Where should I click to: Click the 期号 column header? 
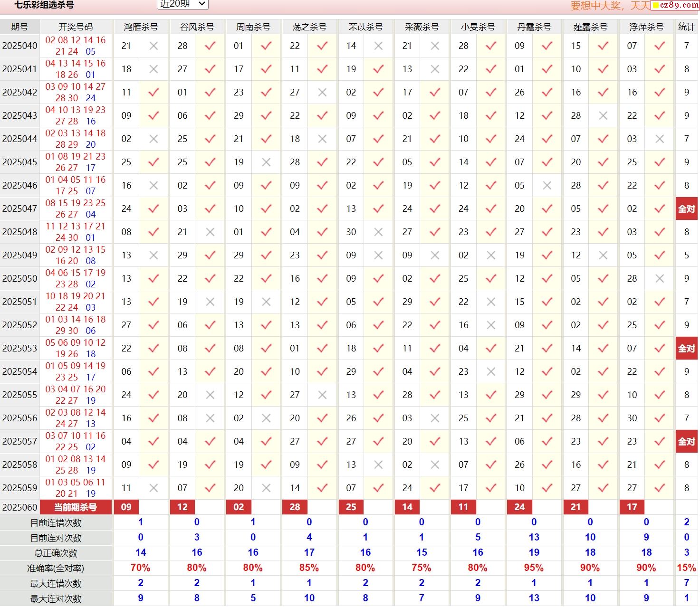[19, 27]
